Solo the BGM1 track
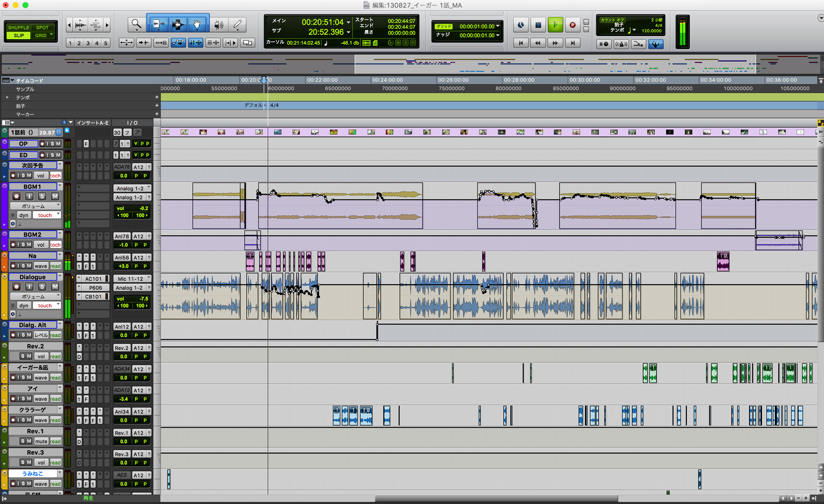The width and height of the screenshot is (824, 504). (x=42, y=196)
